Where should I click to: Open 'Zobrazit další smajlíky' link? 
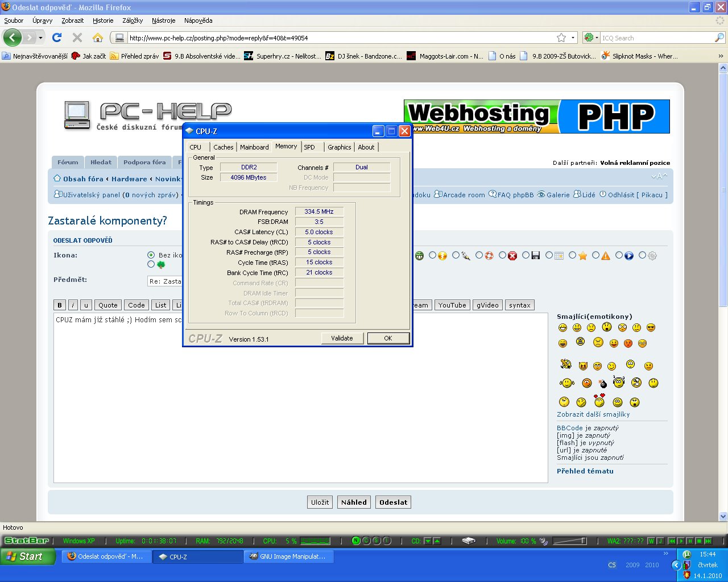[x=593, y=414]
